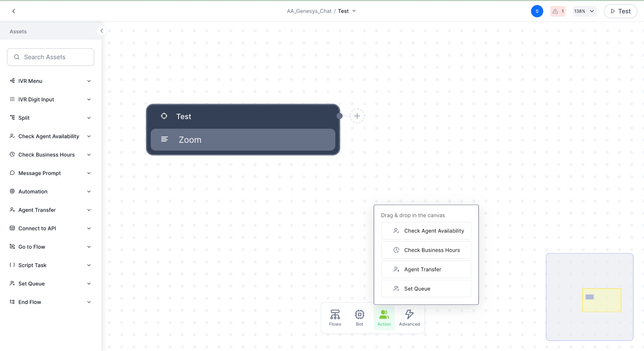Click the Check Agent Availability icon in sidebar
Image resolution: width=644 pixels, height=351 pixels.
12,136
